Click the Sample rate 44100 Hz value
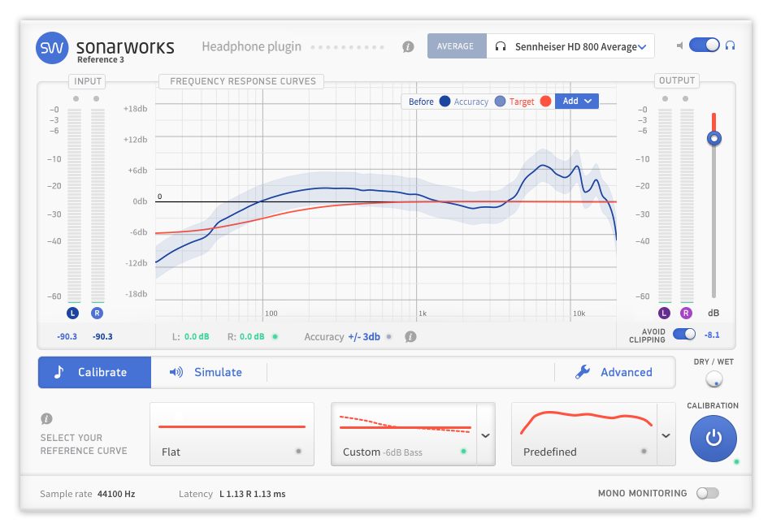 click(116, 494)
